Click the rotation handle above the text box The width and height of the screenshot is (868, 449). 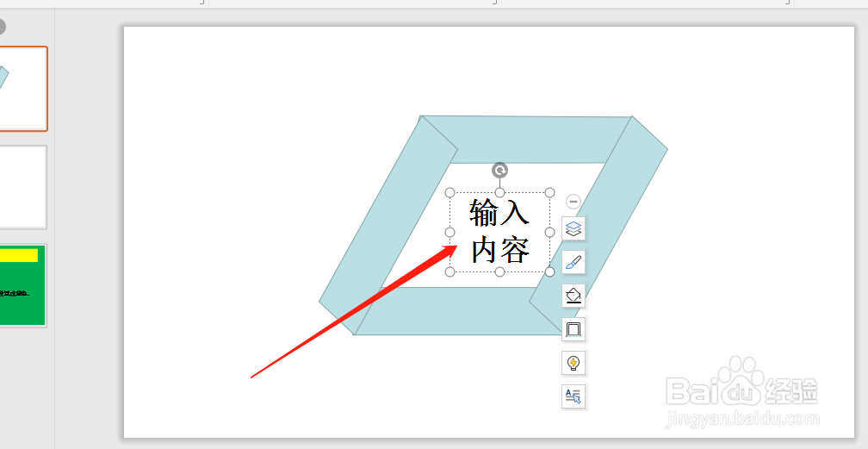(x=499, y=170)
